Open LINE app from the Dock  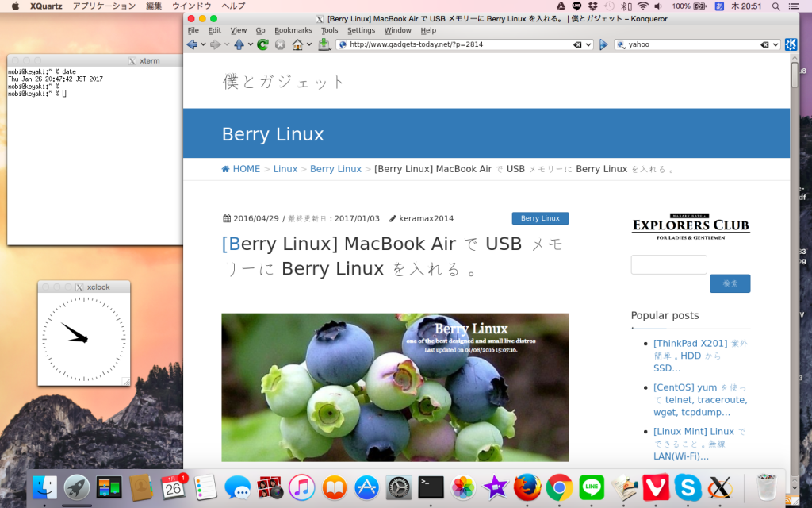coord(592,487)
